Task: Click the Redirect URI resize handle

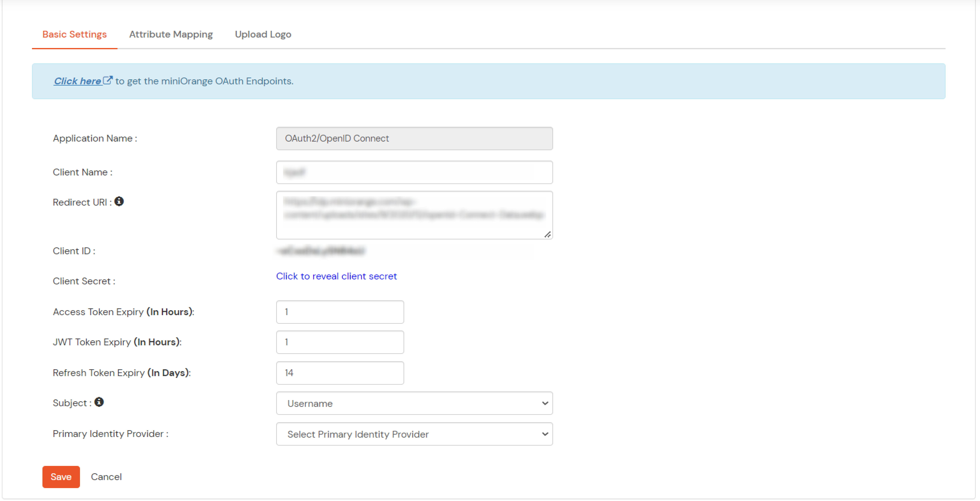Action: [548, 235]
